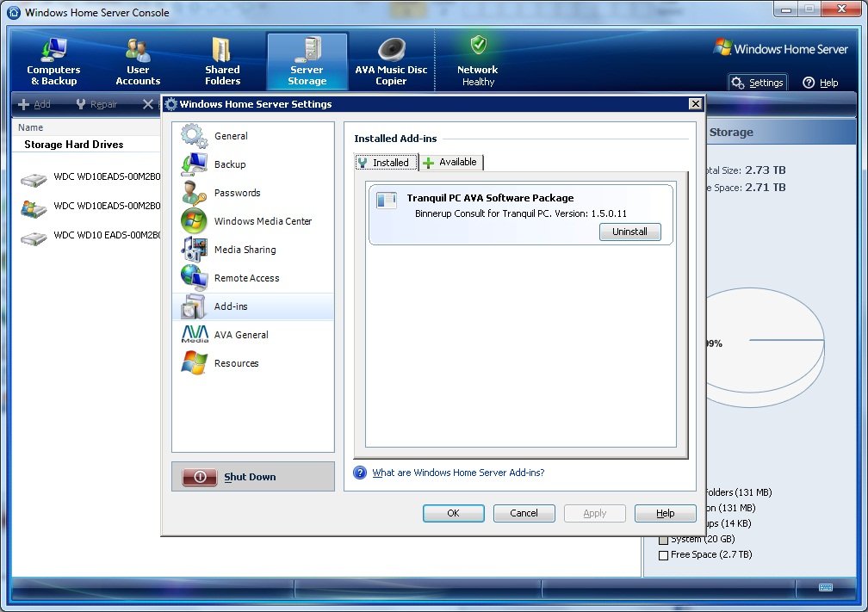Viewport: 868px width, 612px height.
Task: Click the Installed Add-ins heading
Action: click(x=395, y=139)
